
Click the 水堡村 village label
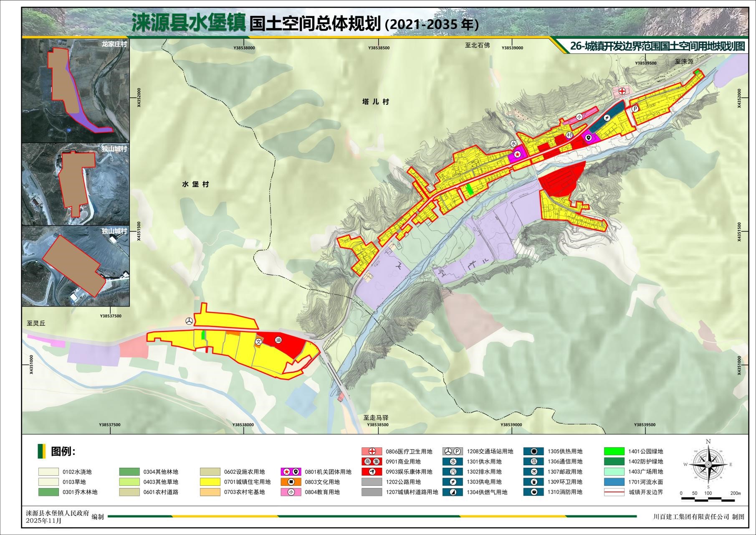(x=195, y=184)
